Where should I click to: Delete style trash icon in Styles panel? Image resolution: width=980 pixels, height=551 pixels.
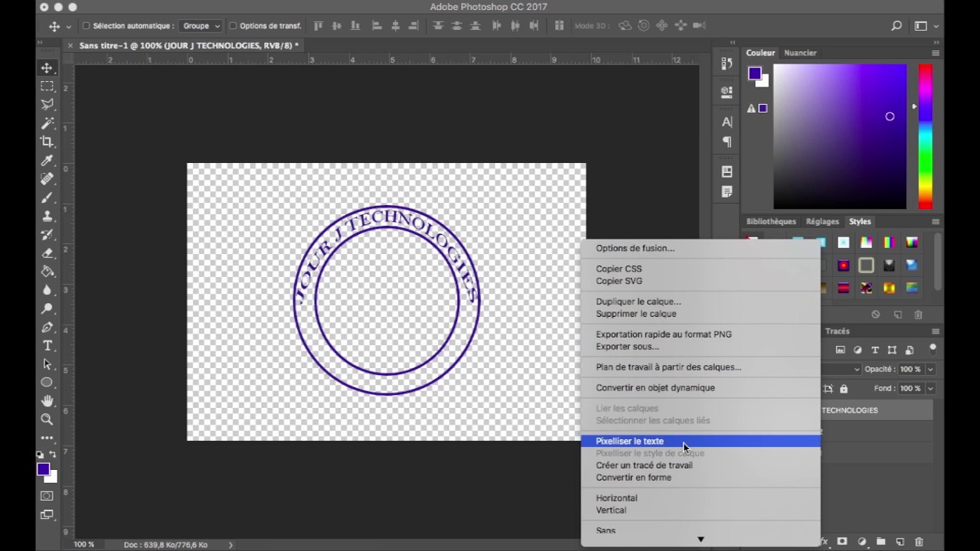pyautogui.click(x=918, y=315)
